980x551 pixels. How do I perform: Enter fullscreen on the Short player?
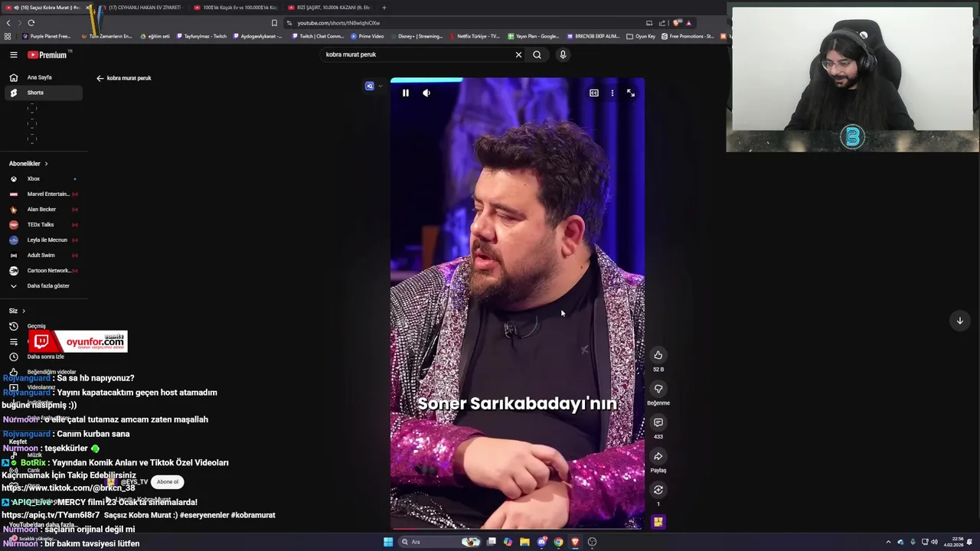point(630,93)
